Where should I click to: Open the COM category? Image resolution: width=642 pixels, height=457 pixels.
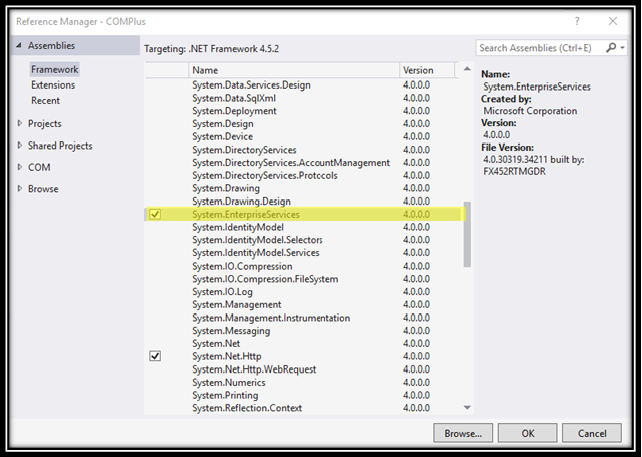tap(39, 167)
